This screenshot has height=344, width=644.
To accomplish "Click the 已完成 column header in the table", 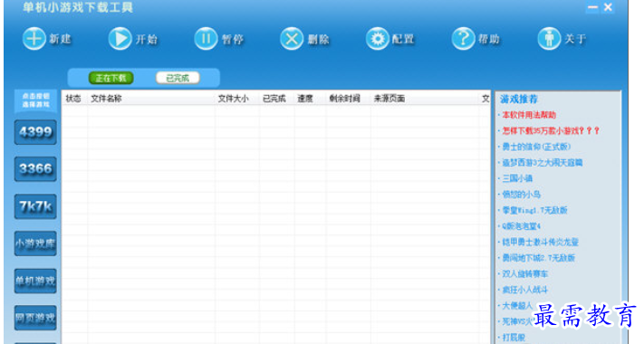I will coord(274,99).
